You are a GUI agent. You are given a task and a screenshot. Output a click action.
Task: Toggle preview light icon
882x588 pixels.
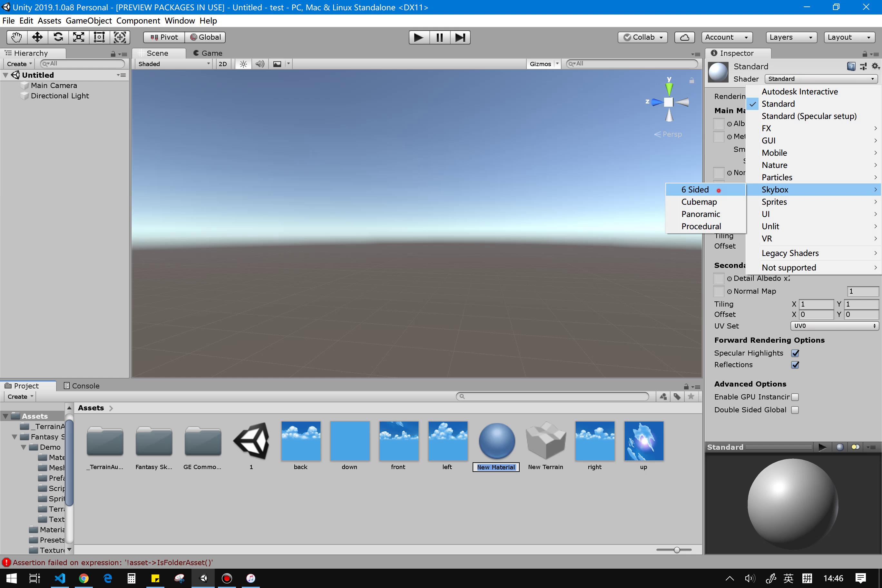855,447
